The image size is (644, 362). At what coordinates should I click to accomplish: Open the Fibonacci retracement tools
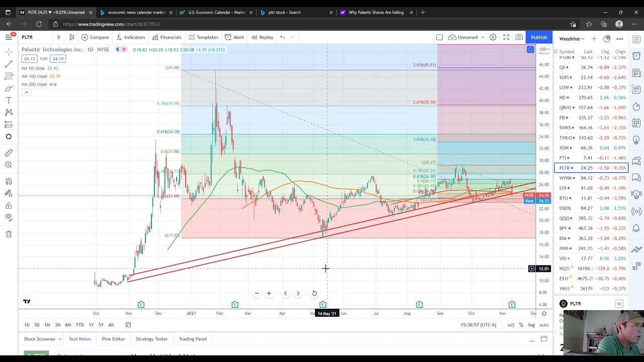click(x=9, y=76)
